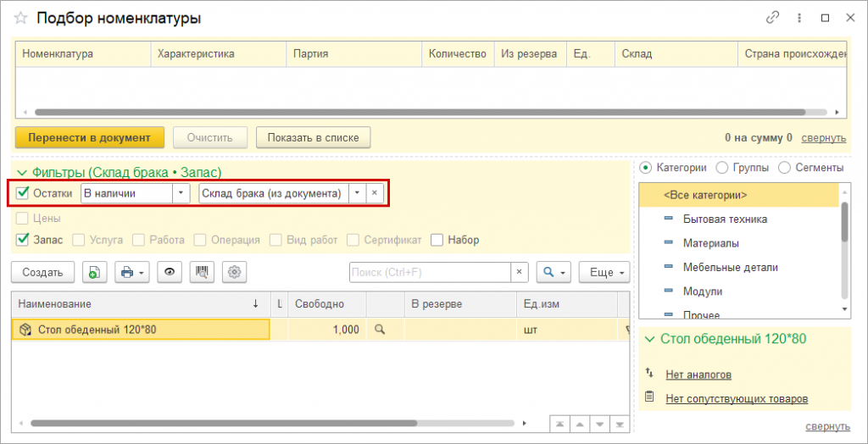Add window to favorites star
Screen dimensions: 868x444
[x=20, y=18]
